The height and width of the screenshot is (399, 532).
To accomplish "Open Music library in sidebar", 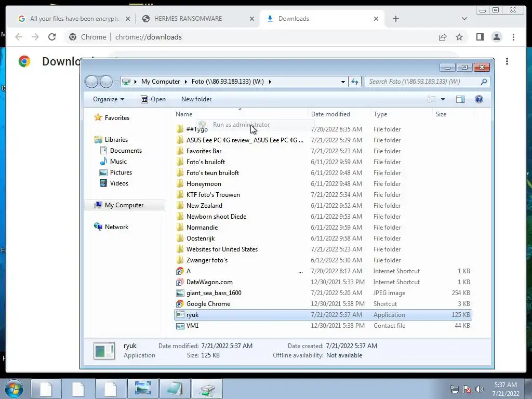I will click(x=113, y=162).
